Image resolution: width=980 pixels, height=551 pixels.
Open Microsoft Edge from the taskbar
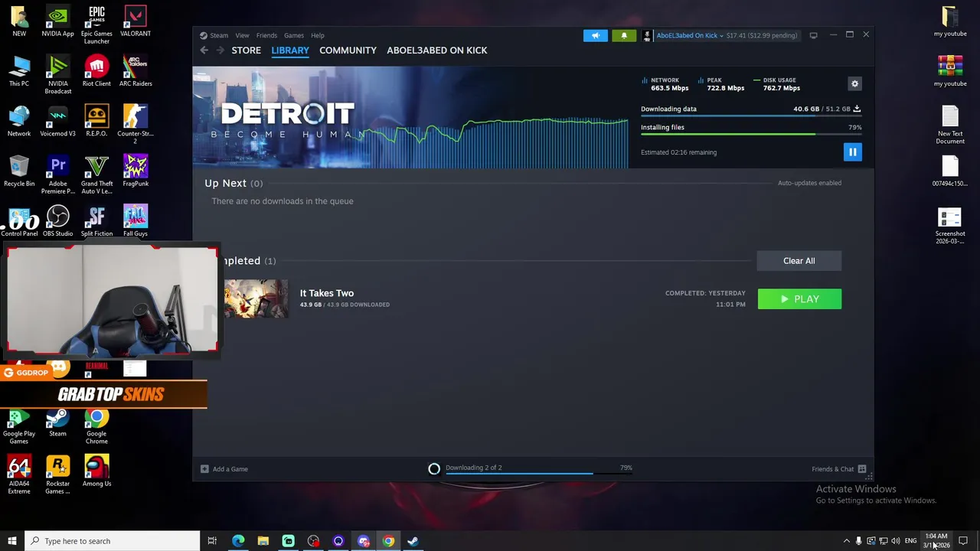click(238, 541)
